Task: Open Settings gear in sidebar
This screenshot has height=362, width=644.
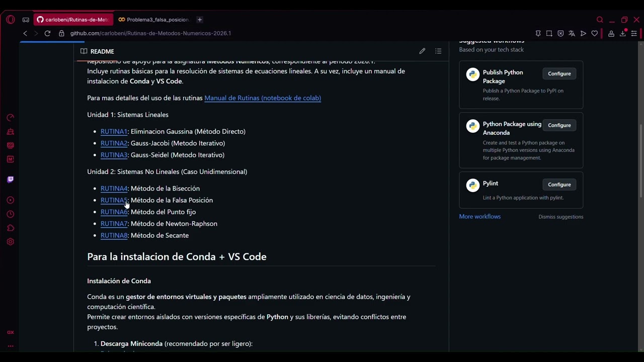Action: click(10, 242)
